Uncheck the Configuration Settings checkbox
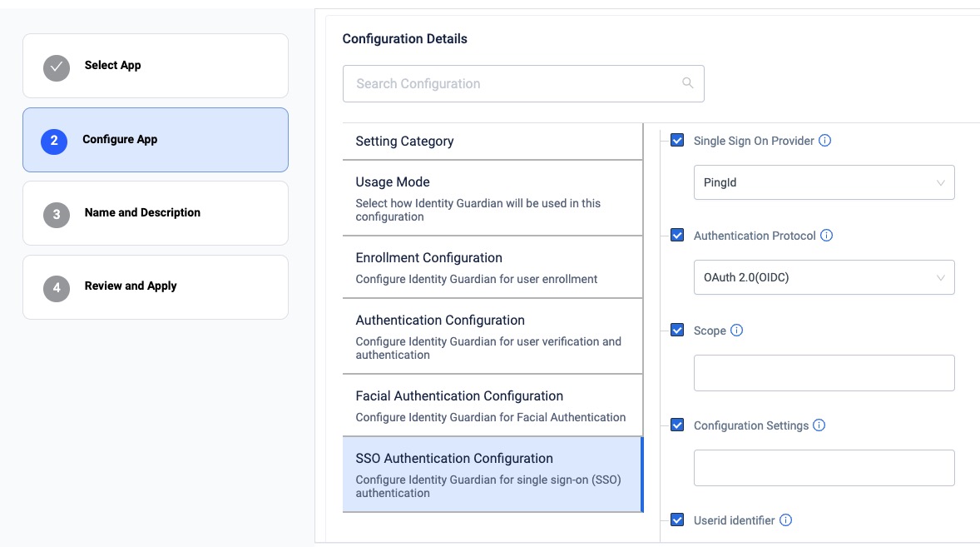Image resolution: width=980 pixels, height=547 pixels. pos(677,425)
